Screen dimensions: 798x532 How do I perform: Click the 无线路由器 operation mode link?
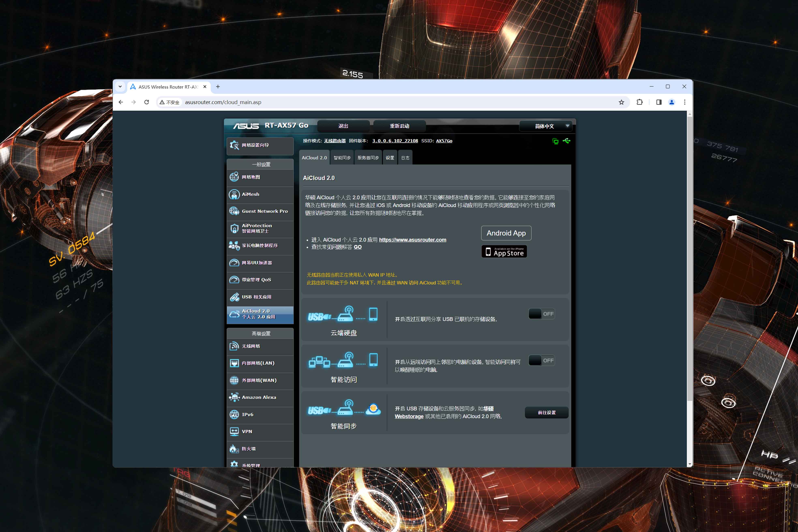[335, 141]
